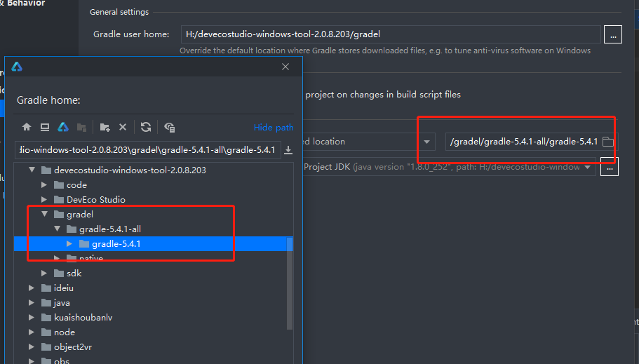Viewport: 639px width, 364px height.
Task: Select project directory icon in file chooser toolbar
Action: point(63,127)
